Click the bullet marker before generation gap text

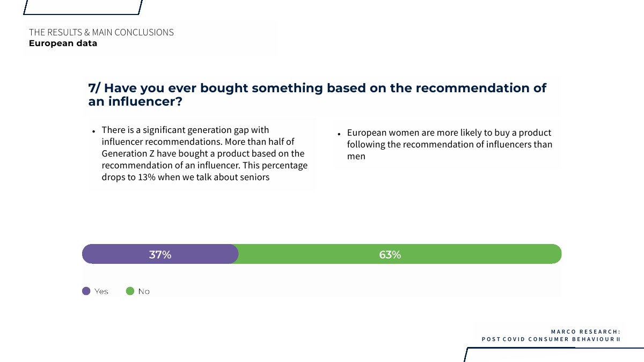click(93, 131)
